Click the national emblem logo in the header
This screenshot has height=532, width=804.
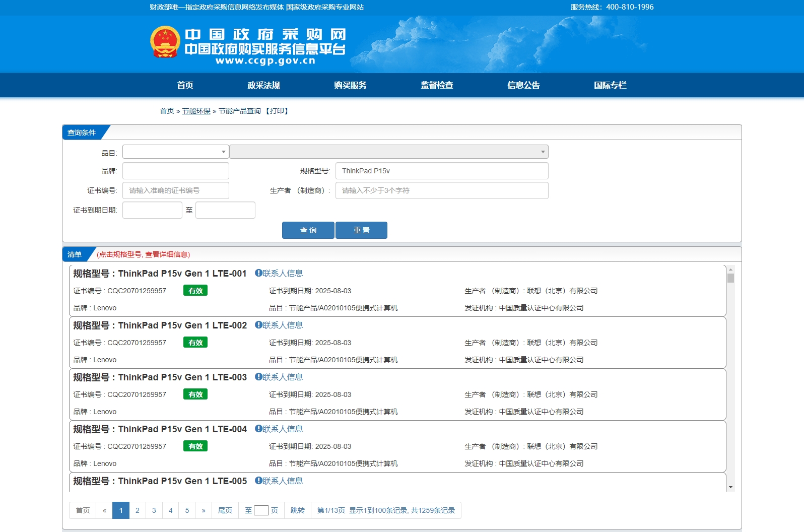pos(165,42)
